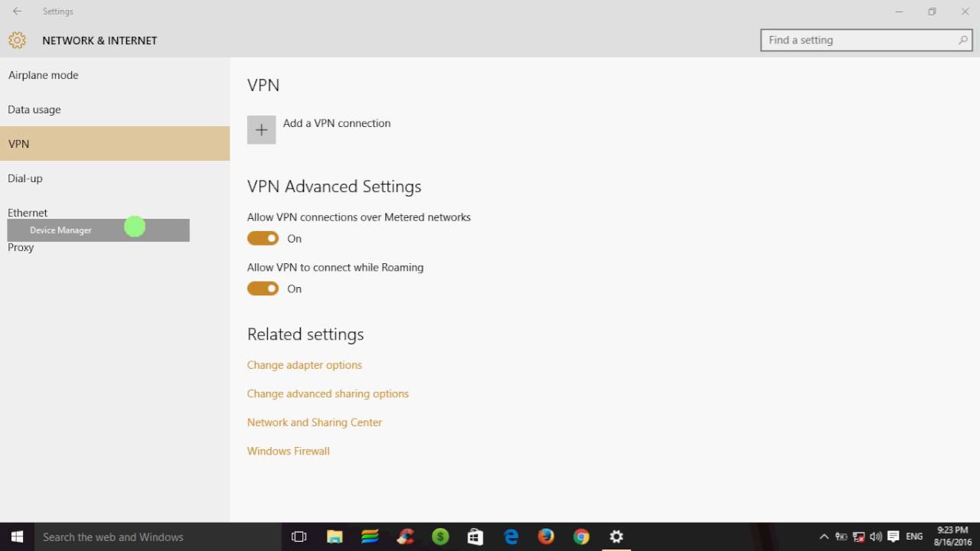Screen dimensions: 980x551
Task: Disable VPN connections over Metered networks
Action: coord(263,238)
